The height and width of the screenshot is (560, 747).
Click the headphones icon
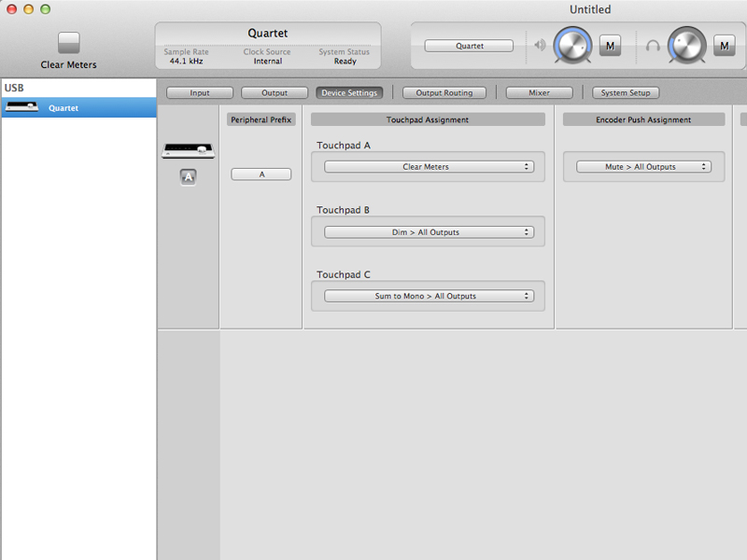click(x=653, y=46)
